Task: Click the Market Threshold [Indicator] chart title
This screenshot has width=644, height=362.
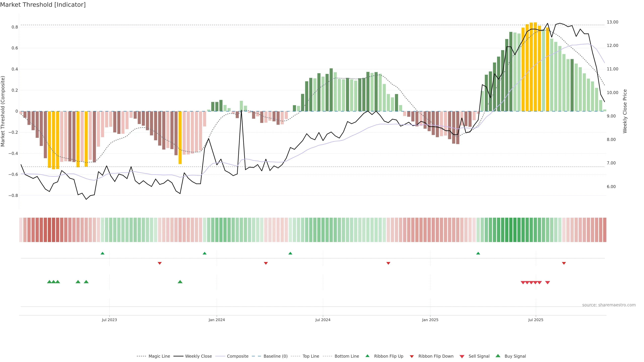Action: click(43, 5)
